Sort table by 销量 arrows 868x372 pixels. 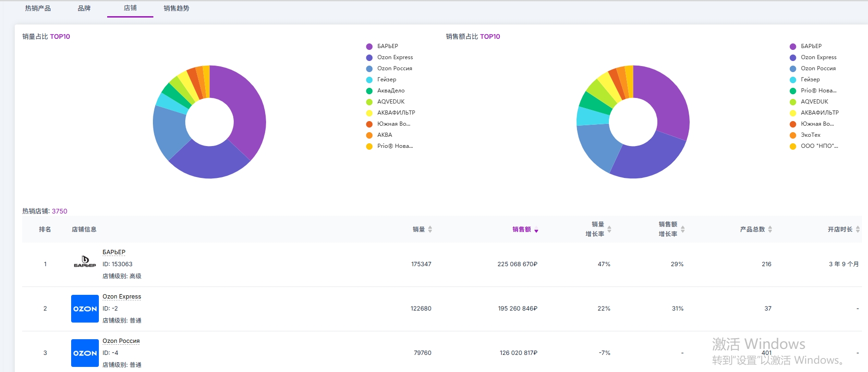pyautogui.click(x=430, y=229)
